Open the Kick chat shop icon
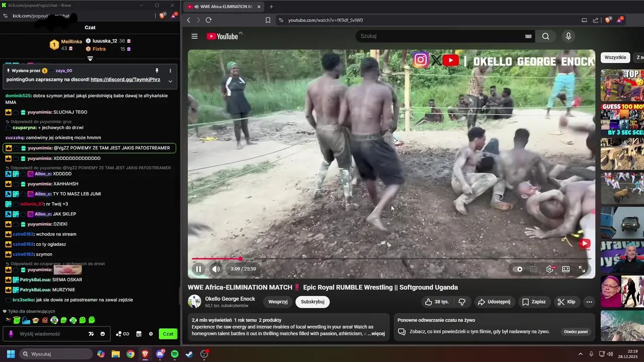 [139, 334]
